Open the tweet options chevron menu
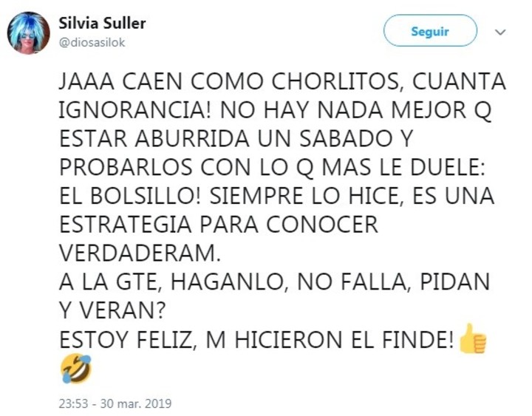 click(499, 33)
